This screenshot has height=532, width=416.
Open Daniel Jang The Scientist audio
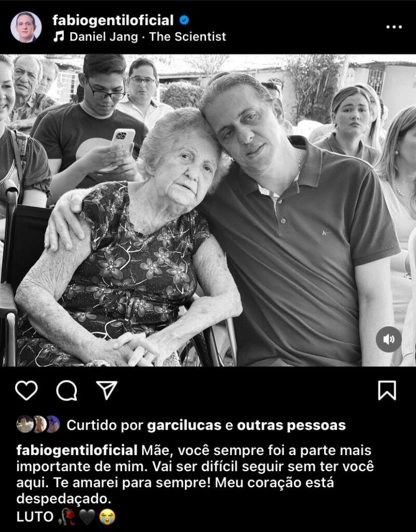click(x=147, y=37)
